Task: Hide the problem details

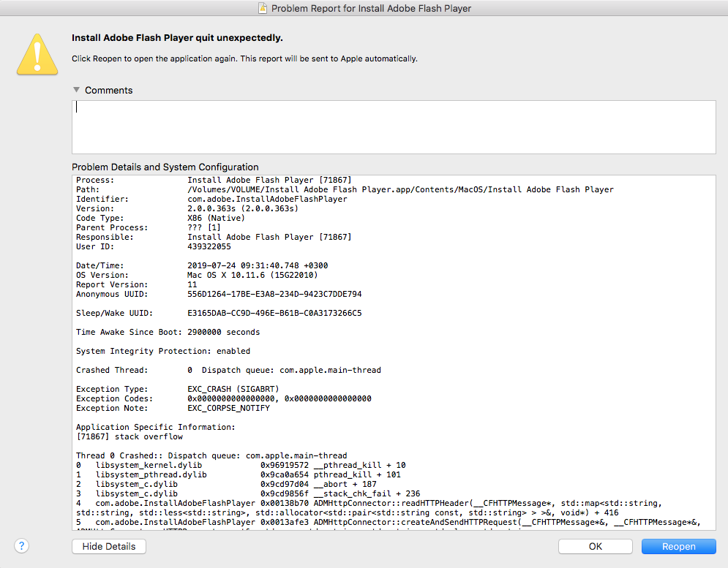Action: [108, 546]
